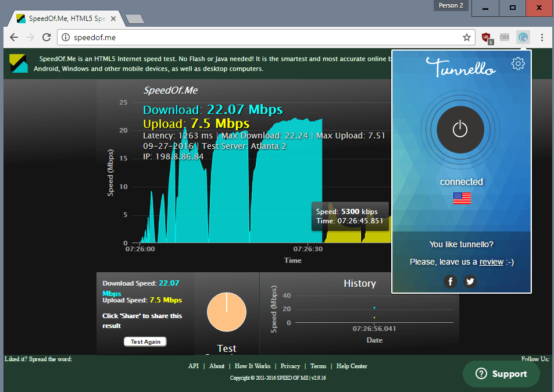Image resolution: width=554 pixels, height=392 pixels.
Task: Select the US flag country icon
Action: [x=462, y=198]
